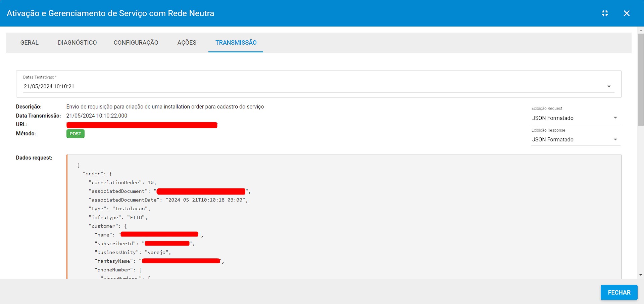The width and height of the screenshot is (644, 304).
Task: Click the Método label
Action: pyautogui.click(x=26, y=133)
